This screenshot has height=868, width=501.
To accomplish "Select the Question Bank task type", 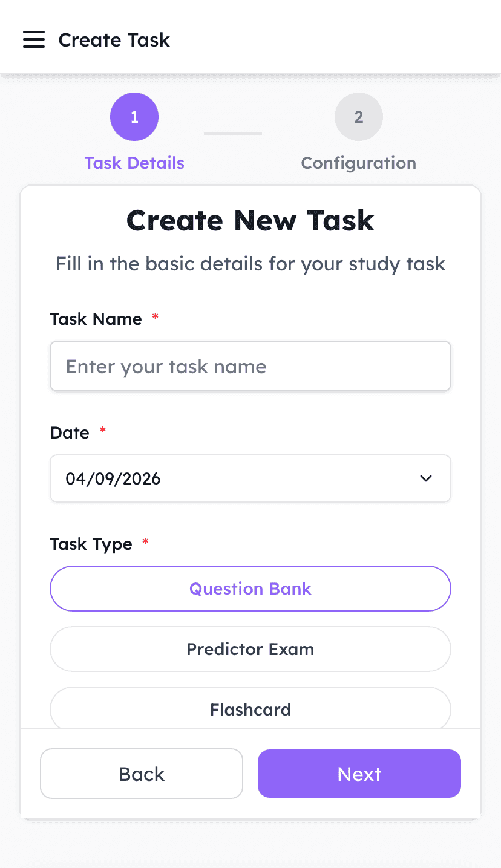I will tap(250, 589).
